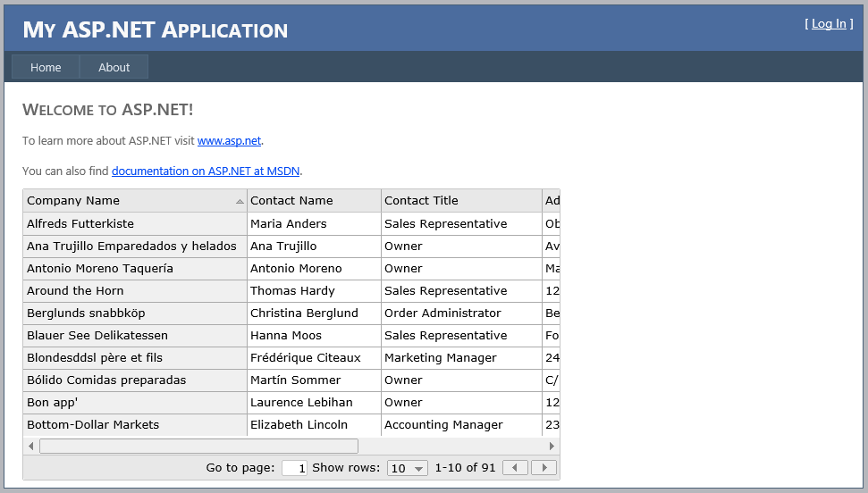This screenshot has width=868, height=493.
Task: Click the Martín Sommer contact cell
Action: (x=314, y=380)
